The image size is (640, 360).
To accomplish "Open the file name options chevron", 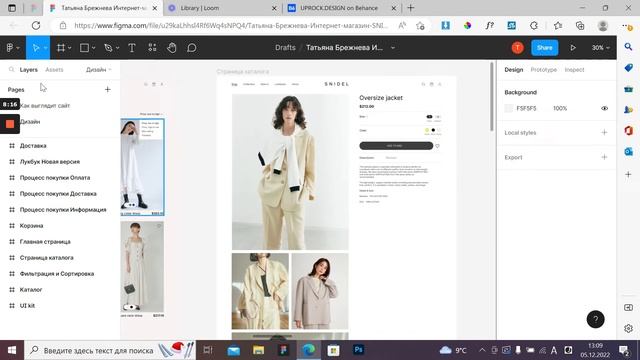I will [393, 48].
